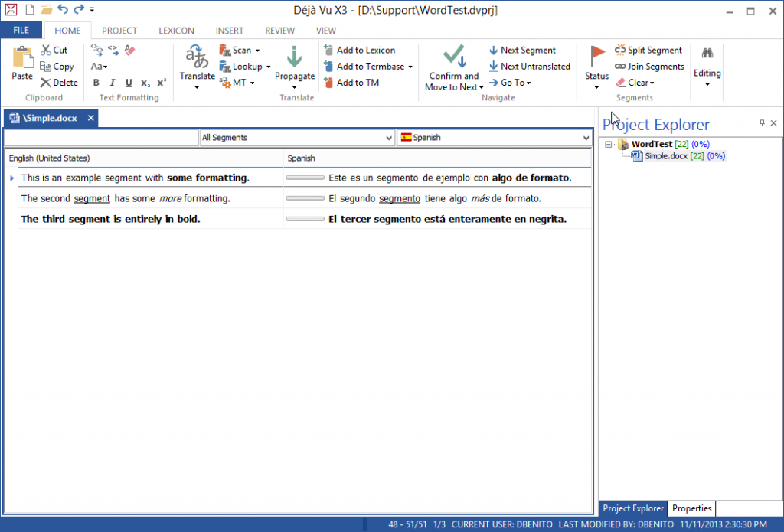Click Join Segments

point(649,67)
